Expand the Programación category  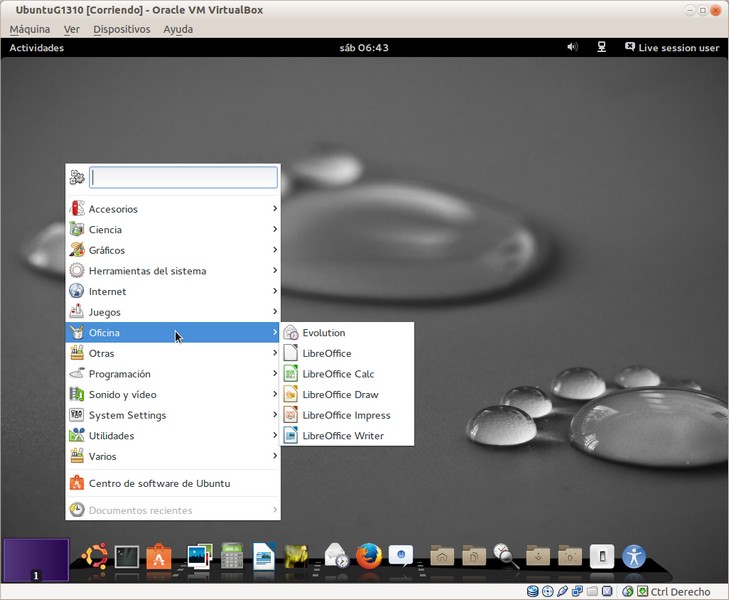pyautogui.click(x=173, y=374)
